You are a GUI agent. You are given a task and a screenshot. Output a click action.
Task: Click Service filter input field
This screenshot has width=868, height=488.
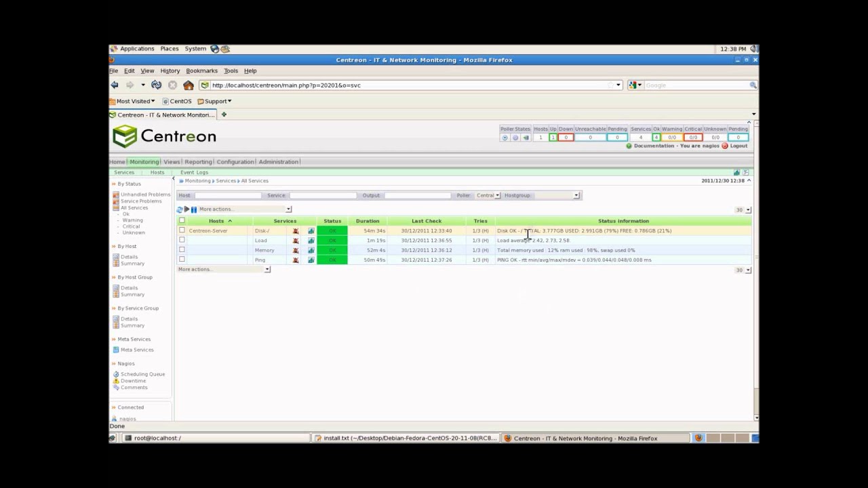(323, 195)
